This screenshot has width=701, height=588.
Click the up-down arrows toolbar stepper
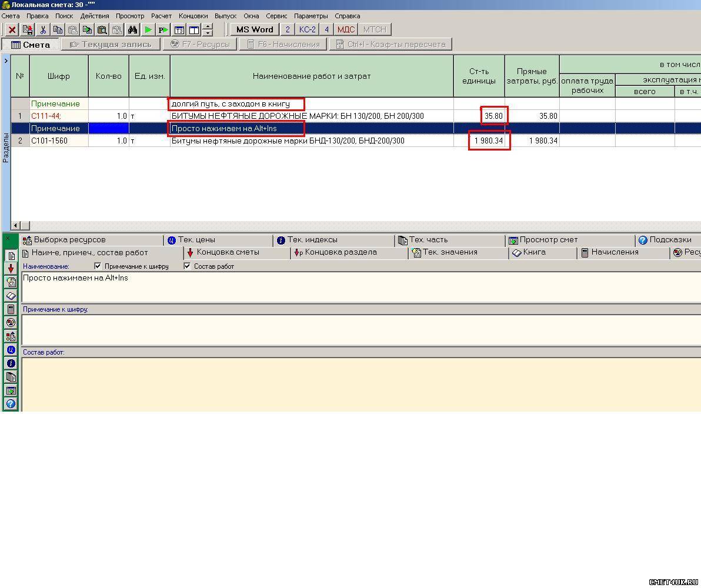coord(208,30)
